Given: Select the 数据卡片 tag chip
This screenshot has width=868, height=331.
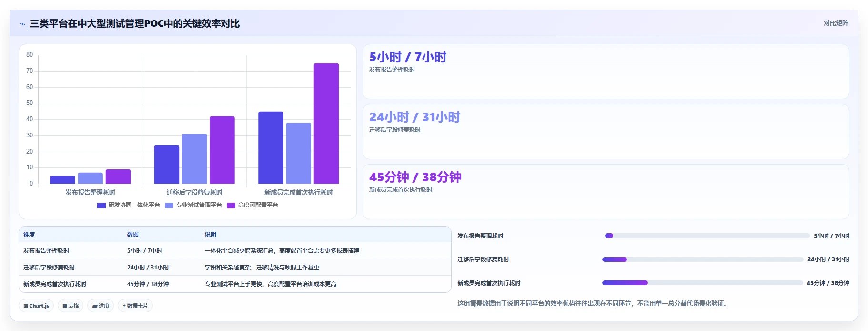Looking at the screenshot, I should 135,306.
